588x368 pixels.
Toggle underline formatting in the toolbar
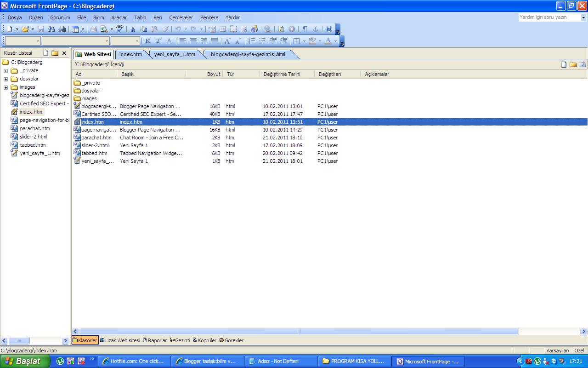pos(169,41)
